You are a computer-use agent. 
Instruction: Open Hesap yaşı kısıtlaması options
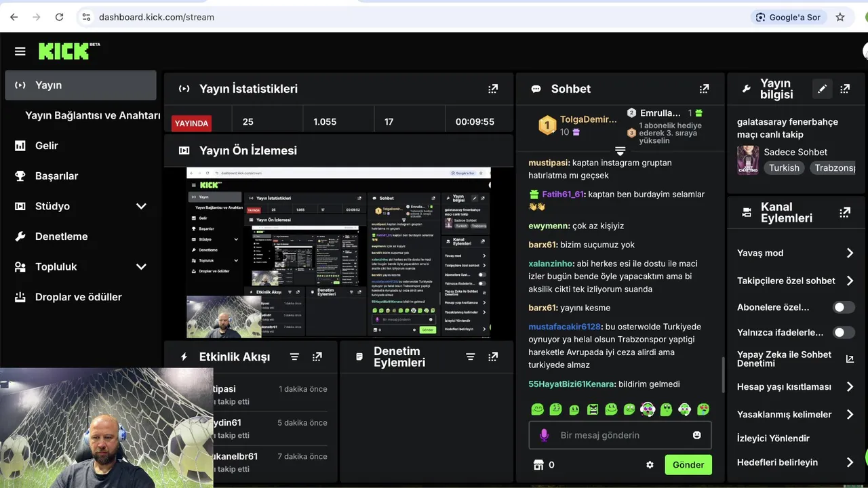click(x=795, y=387)
